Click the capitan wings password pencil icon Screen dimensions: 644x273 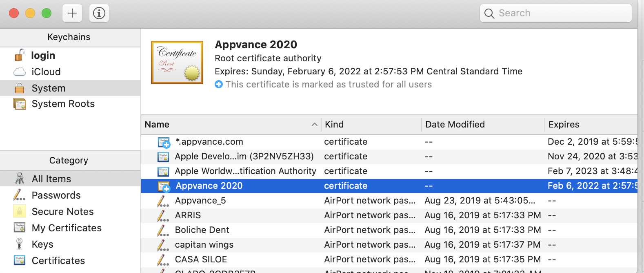163,245
